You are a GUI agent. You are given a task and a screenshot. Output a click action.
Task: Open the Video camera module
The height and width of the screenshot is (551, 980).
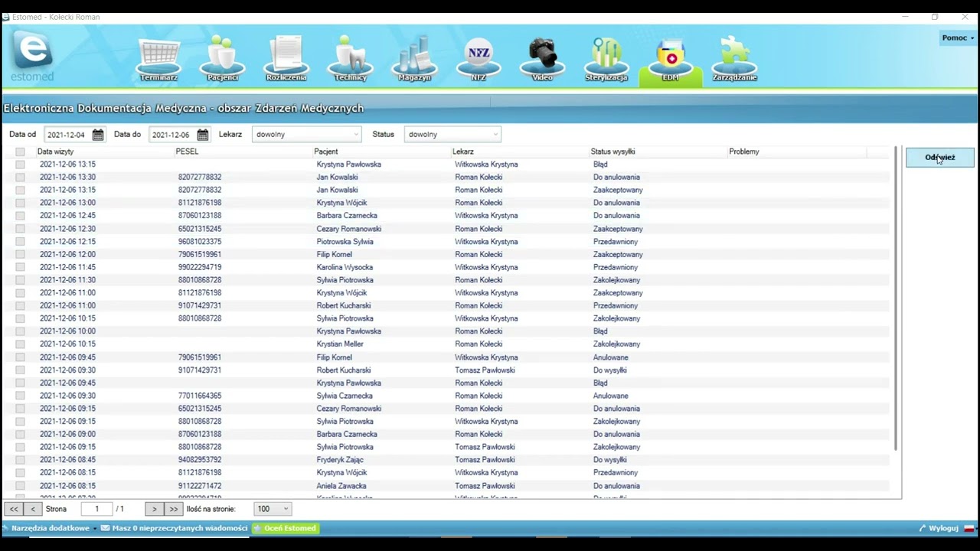point(542,59)
